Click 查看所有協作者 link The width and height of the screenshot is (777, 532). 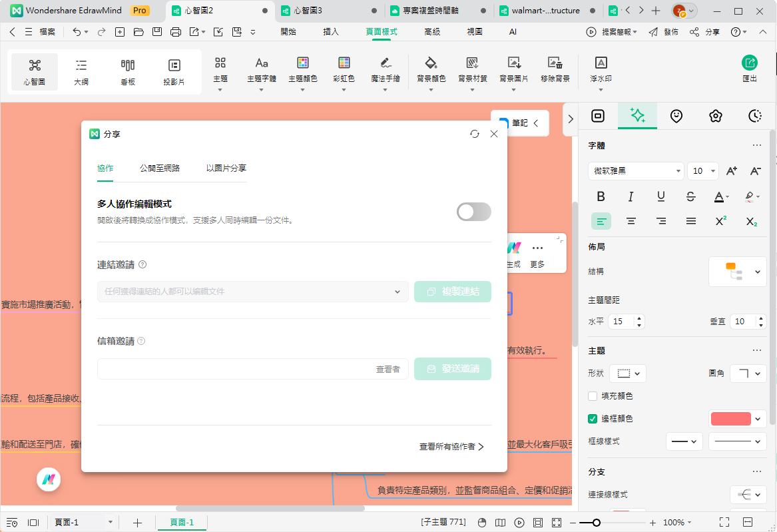pos(451,447)
